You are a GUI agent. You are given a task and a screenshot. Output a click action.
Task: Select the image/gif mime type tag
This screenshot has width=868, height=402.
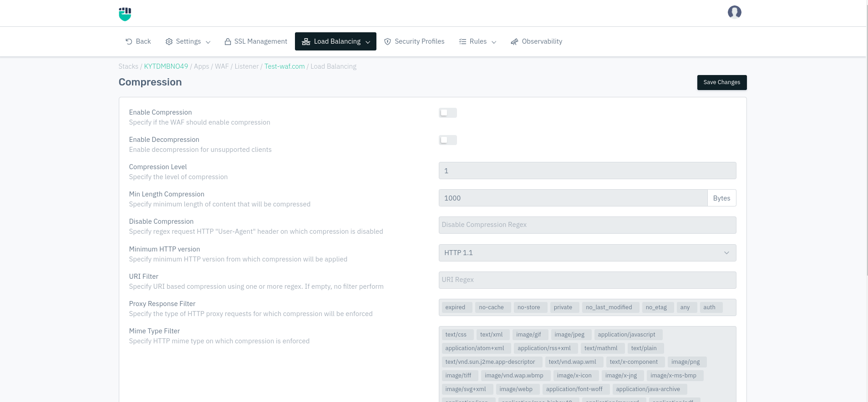click(530, 335)
